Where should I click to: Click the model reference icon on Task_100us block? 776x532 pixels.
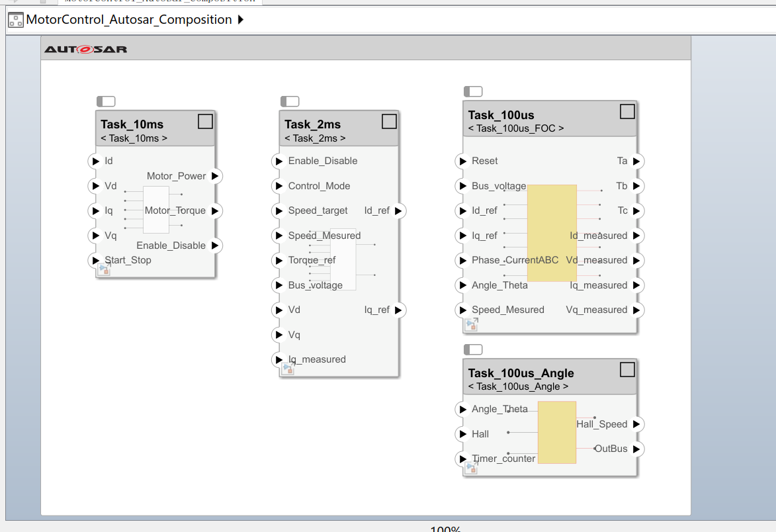[471, 324]
